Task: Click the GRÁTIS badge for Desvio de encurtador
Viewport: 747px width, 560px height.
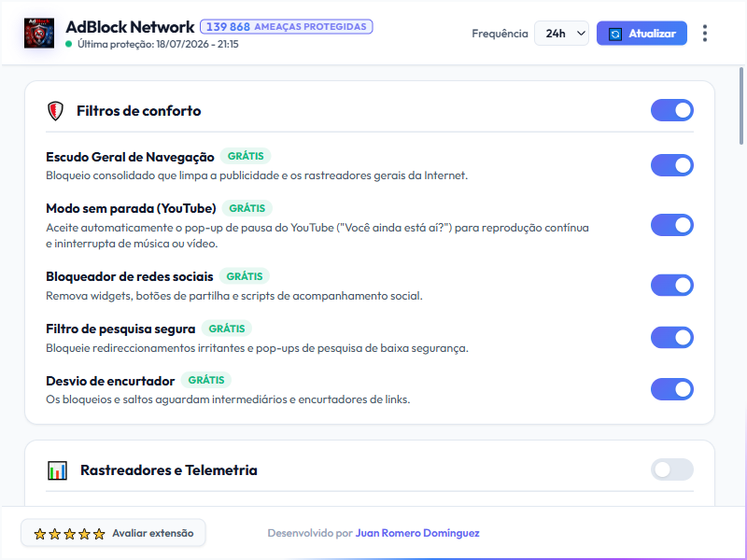Action: [x=206, y=380]
